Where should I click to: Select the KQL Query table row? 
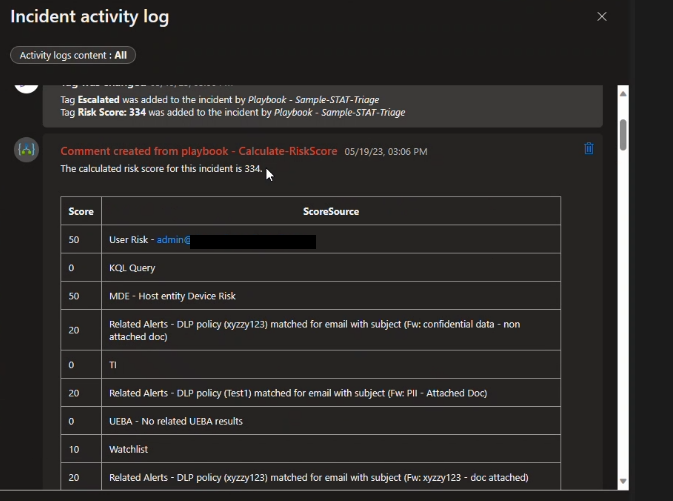311,267
